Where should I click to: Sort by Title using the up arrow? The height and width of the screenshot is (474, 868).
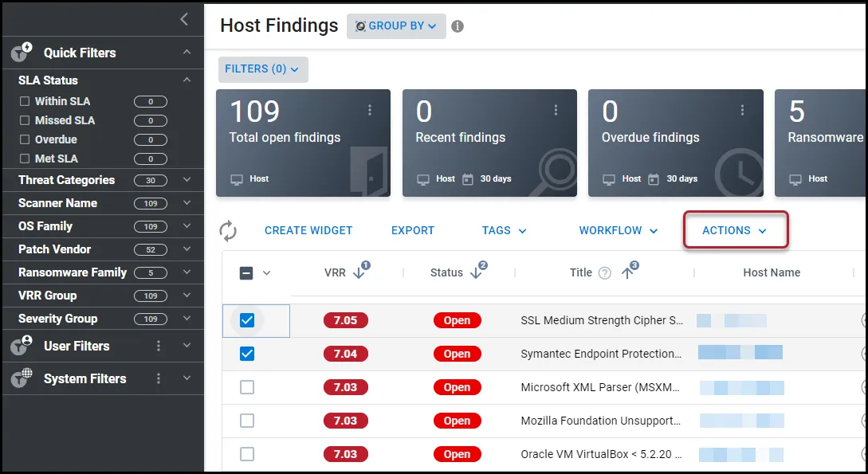(x=627, y=272)
